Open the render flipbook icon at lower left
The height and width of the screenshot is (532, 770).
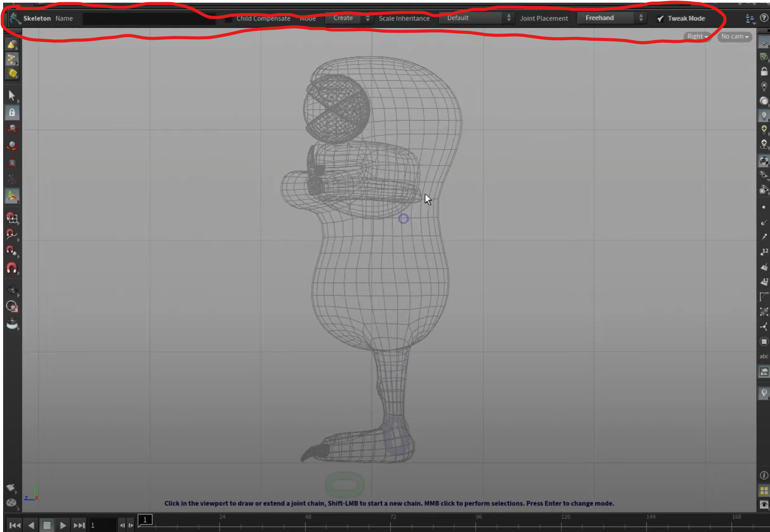pyautogui.click(x=12, y=488)
